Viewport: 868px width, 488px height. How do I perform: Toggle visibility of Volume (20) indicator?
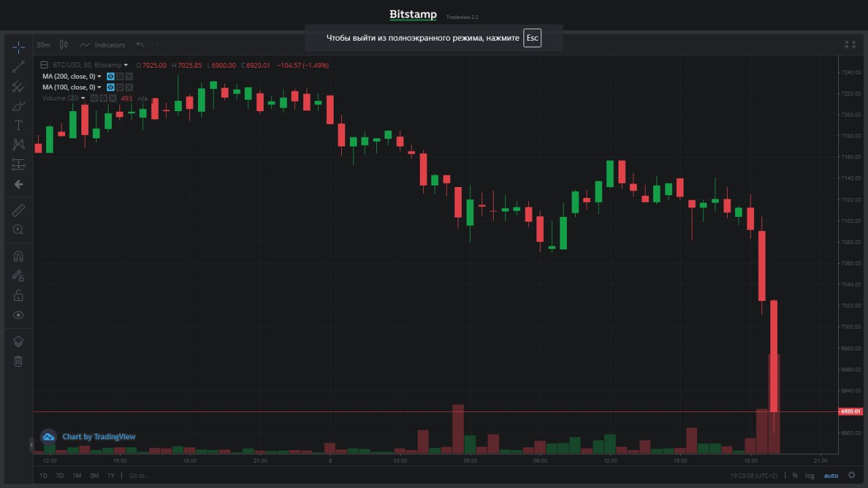(x=95, y=98)
